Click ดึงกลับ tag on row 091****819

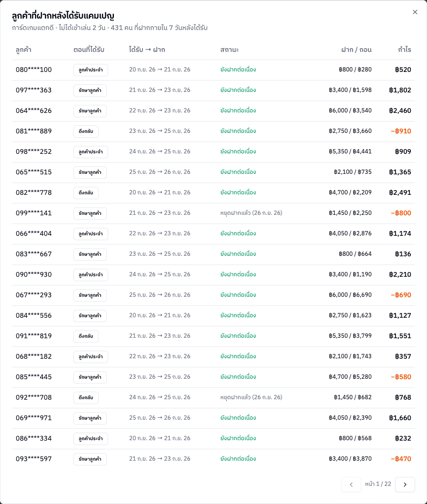[86, 336]
